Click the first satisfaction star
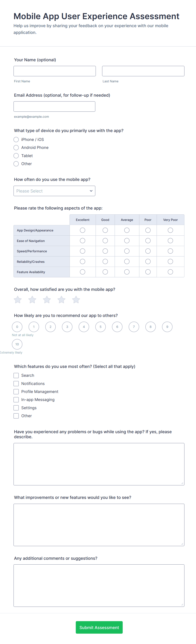 pyautogui.click(x=17, y=300)
